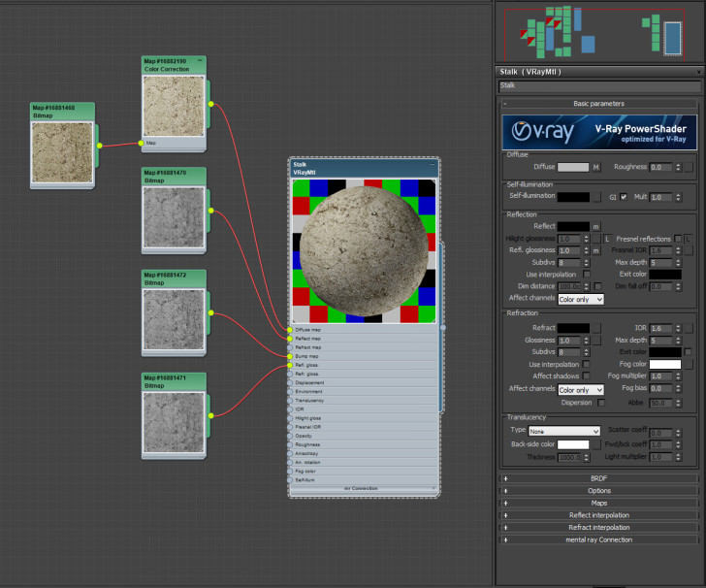This screenshot has height=588, width=706.
Task: Enable the Affect shadows checkbox
Action: pos(586,376)
